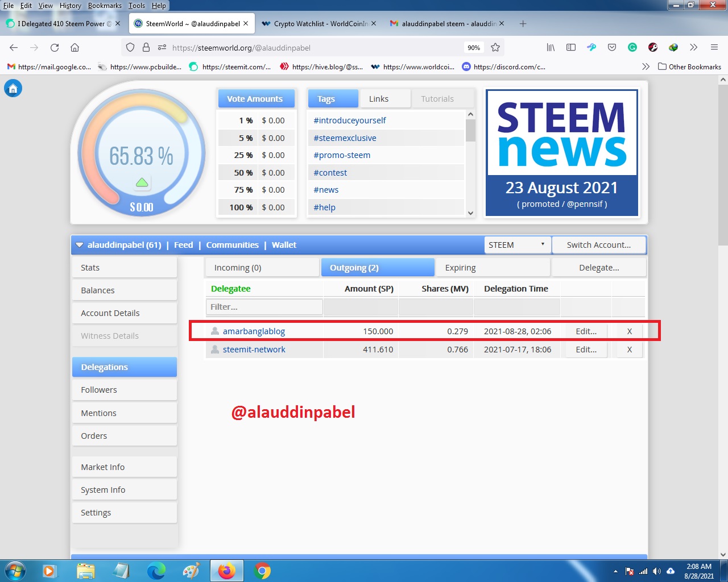Open the steemit-network delegatee link
The height and width of the screenshot is (582, 728).
click(x=254, y=350)
